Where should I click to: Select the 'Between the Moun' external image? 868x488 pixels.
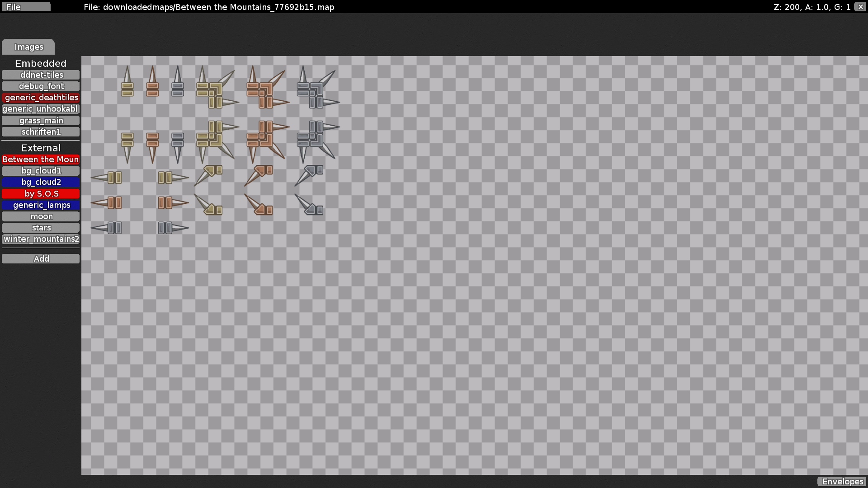pyautogui.click(x=41, y=159)
